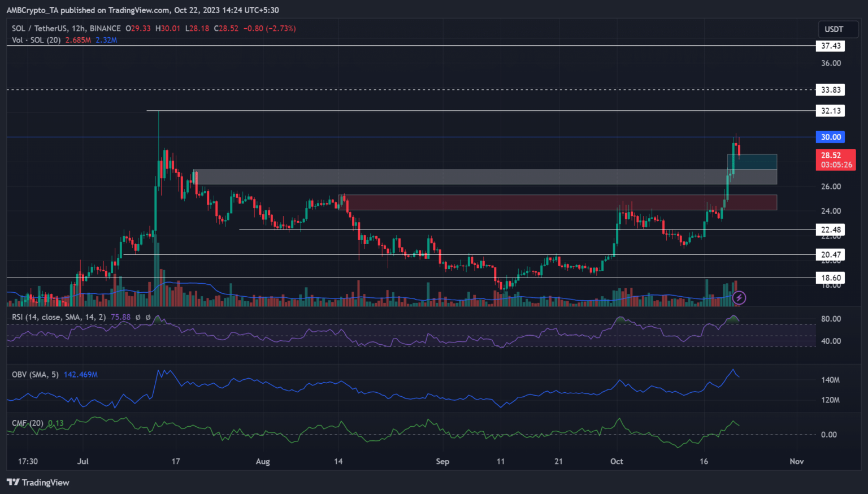Select the 33.83 dashed level label
Screen dimensions: 868x494
[830, 90]
